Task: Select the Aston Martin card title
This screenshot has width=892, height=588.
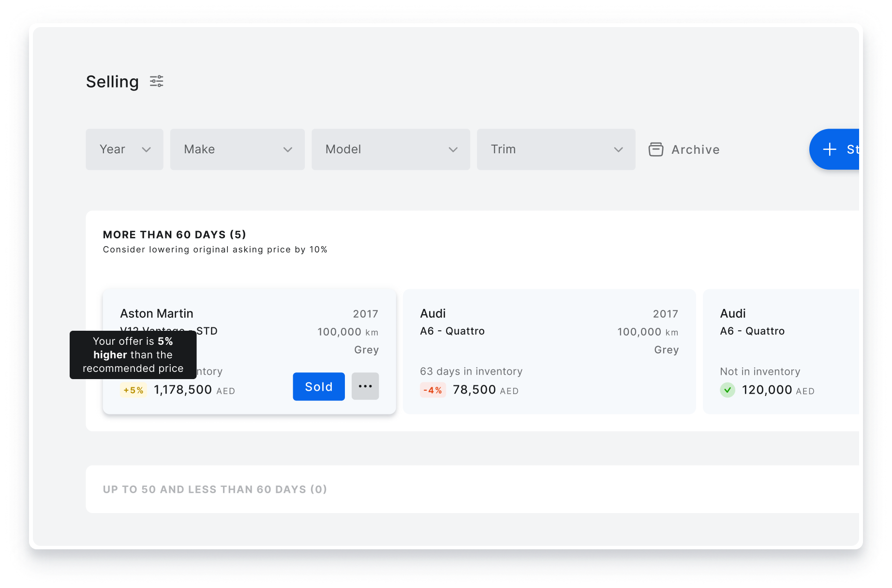Action: pos(157,313)
